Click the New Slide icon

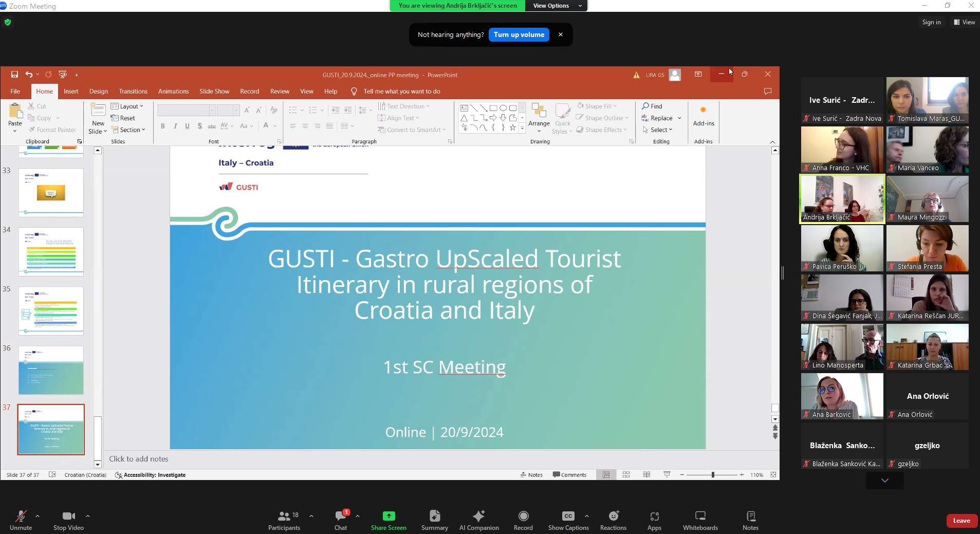click(98, 110)
